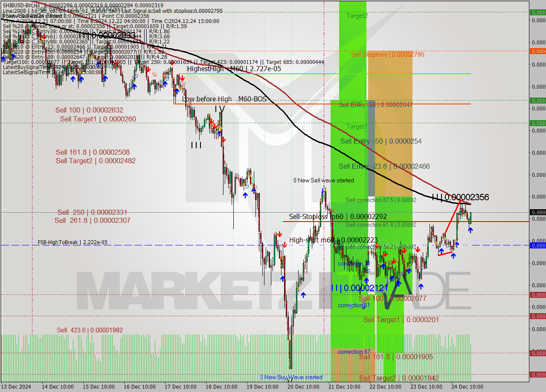Screen dimensions: 546x392
Task: Select Sell Target1 | 0.0000201 label
Action: pyautogui.click(x=401, y=320)
